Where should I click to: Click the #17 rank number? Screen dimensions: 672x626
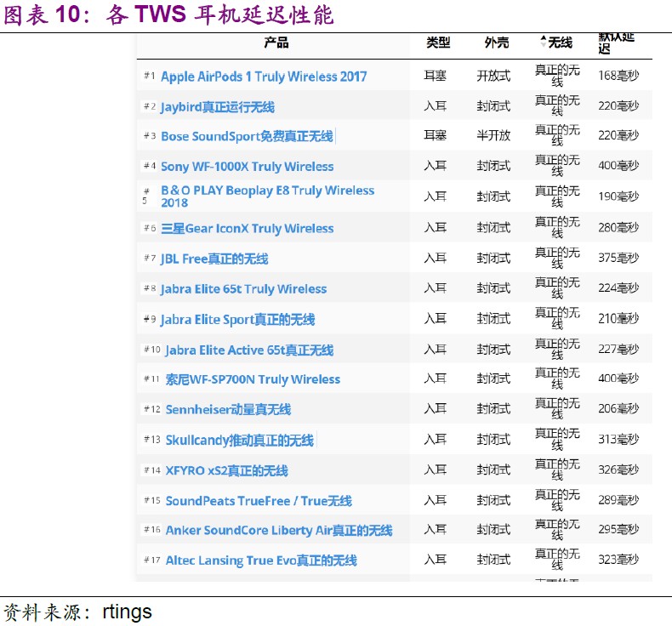point(152,560)
